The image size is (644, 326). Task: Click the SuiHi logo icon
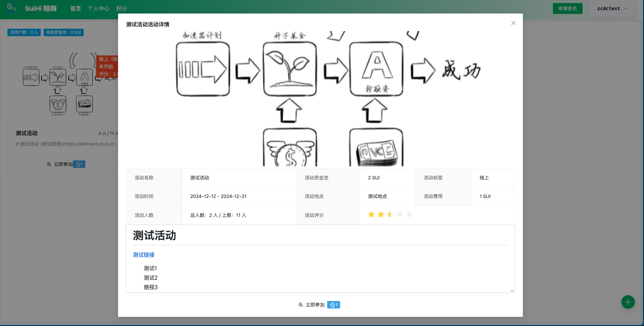11,8
